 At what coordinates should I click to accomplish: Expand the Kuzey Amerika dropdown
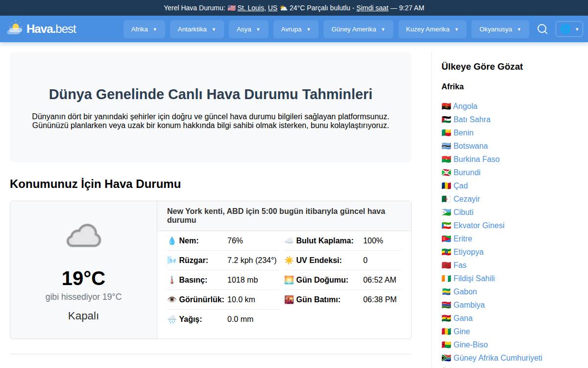(432, 29)
